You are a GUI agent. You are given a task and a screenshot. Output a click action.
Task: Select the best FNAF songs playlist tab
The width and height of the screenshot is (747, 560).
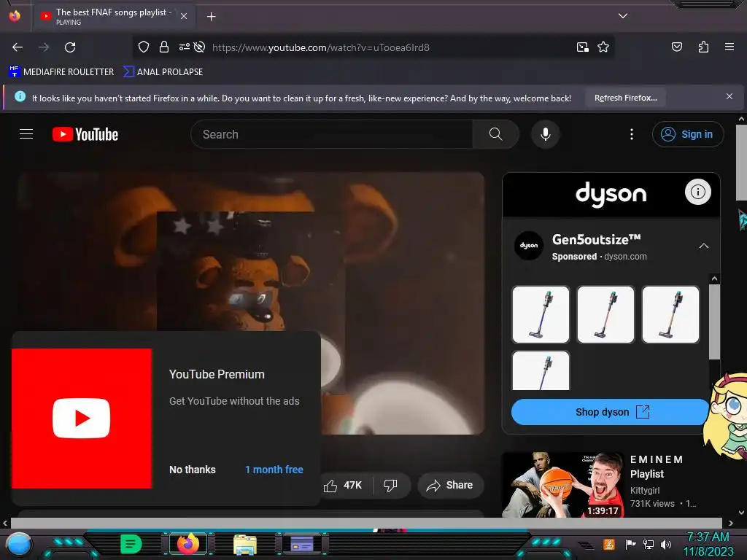113,16
